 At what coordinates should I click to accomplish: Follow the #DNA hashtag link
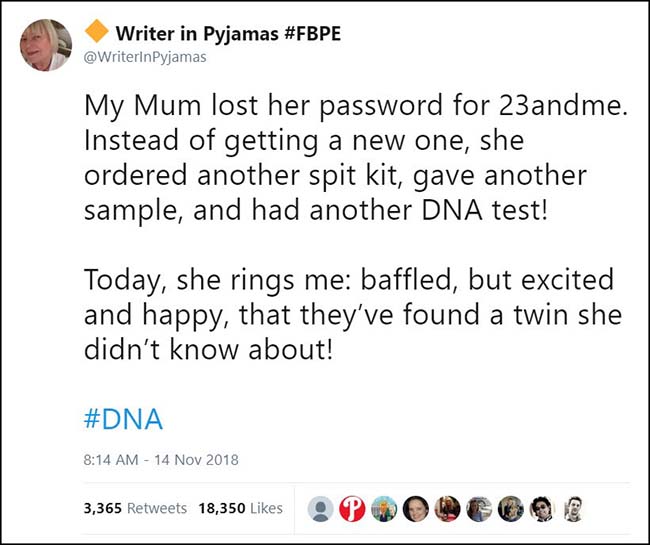[x=123, y=417]
